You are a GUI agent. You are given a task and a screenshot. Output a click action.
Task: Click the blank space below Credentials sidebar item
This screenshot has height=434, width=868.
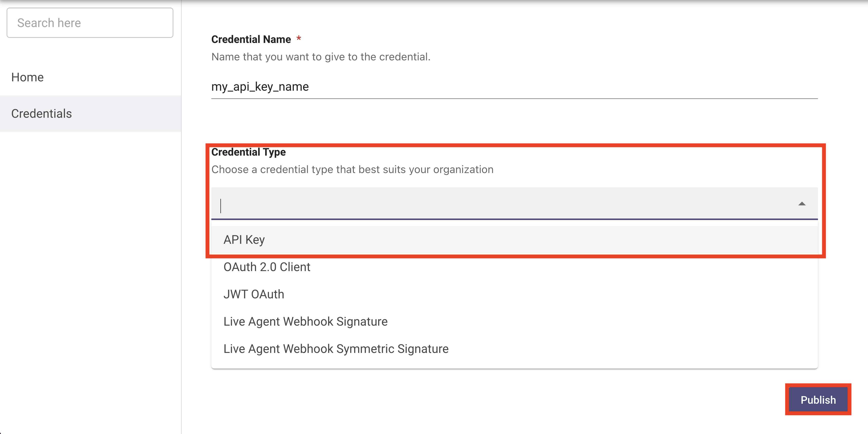coord(90,236)
